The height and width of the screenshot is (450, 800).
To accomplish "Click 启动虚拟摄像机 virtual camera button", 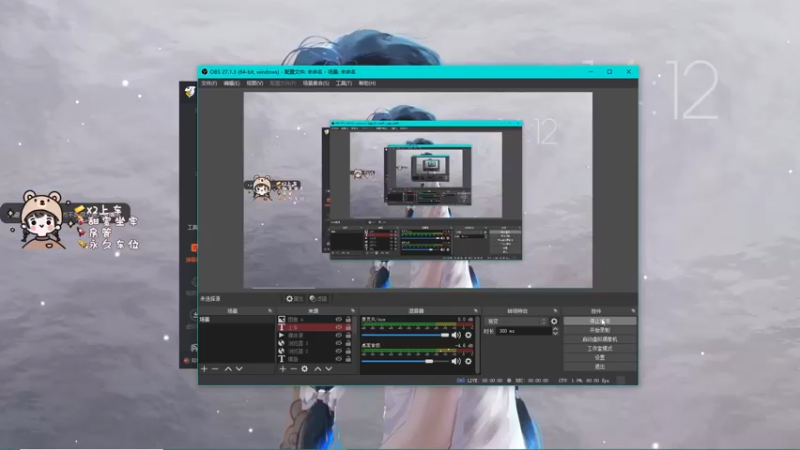I will click(599, 339).
